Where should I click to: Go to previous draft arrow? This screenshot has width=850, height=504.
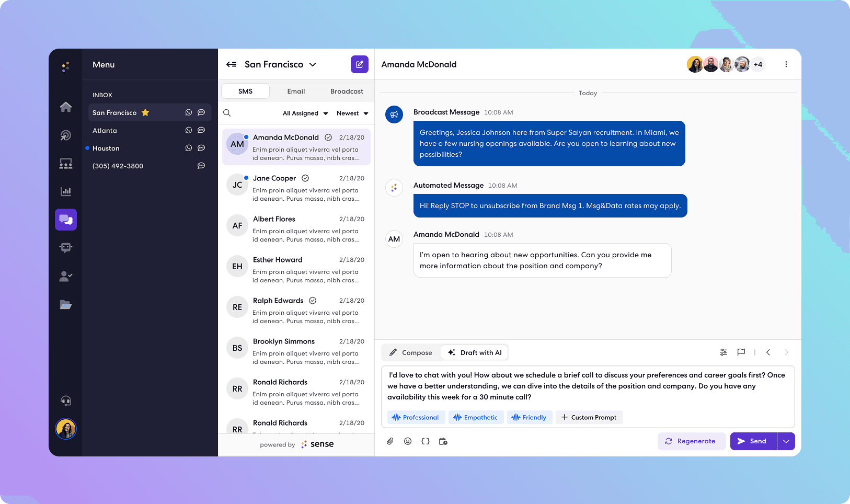coord(768,352)
